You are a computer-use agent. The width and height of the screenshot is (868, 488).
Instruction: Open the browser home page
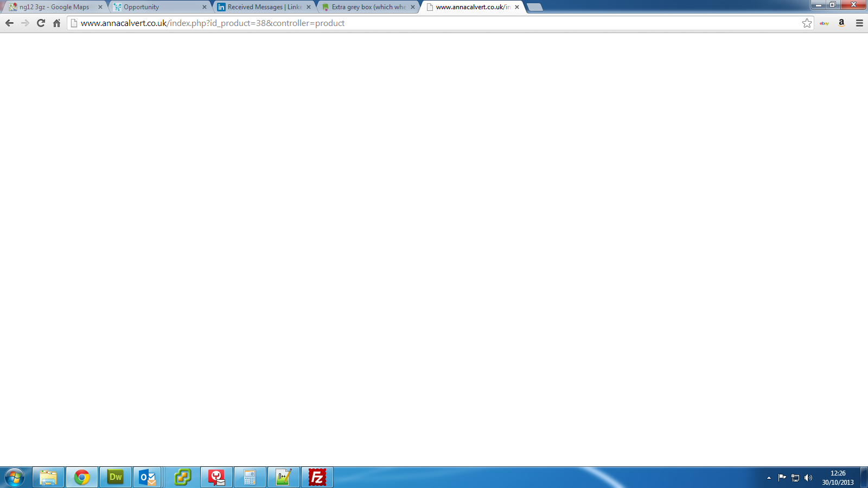pyautogui.click(x=56, y=23)
